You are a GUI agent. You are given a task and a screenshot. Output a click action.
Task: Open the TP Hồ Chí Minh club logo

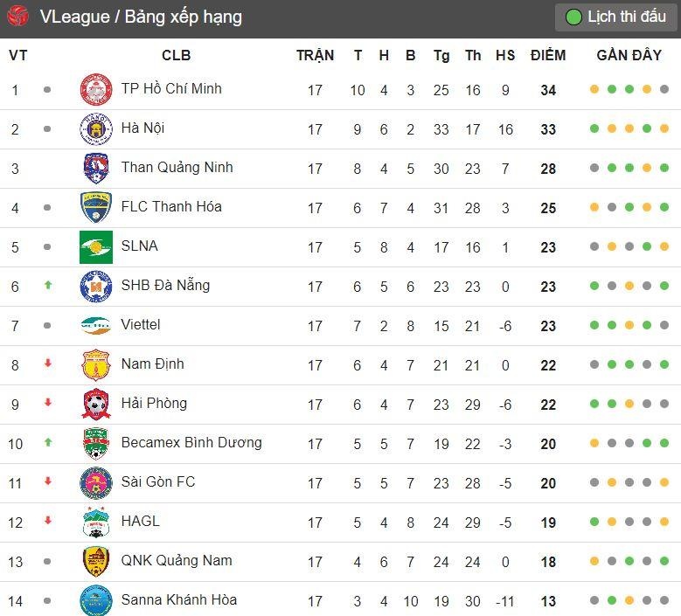click(95, 89)
